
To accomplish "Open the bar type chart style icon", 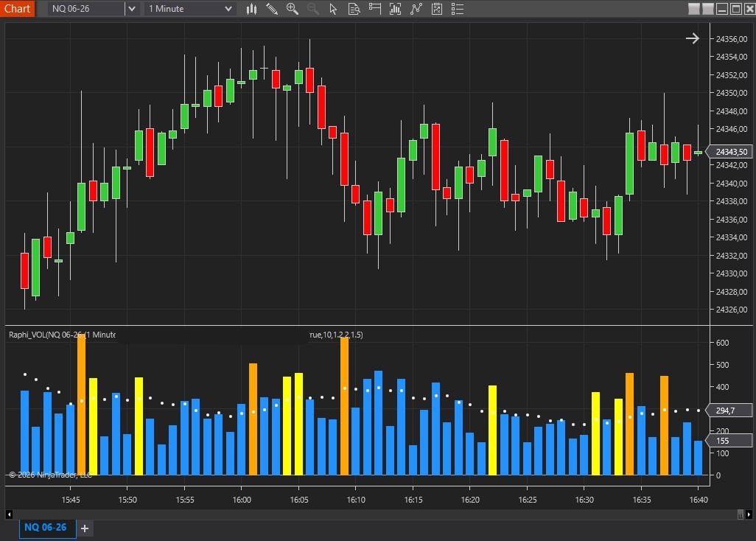I will click(251, 9).
